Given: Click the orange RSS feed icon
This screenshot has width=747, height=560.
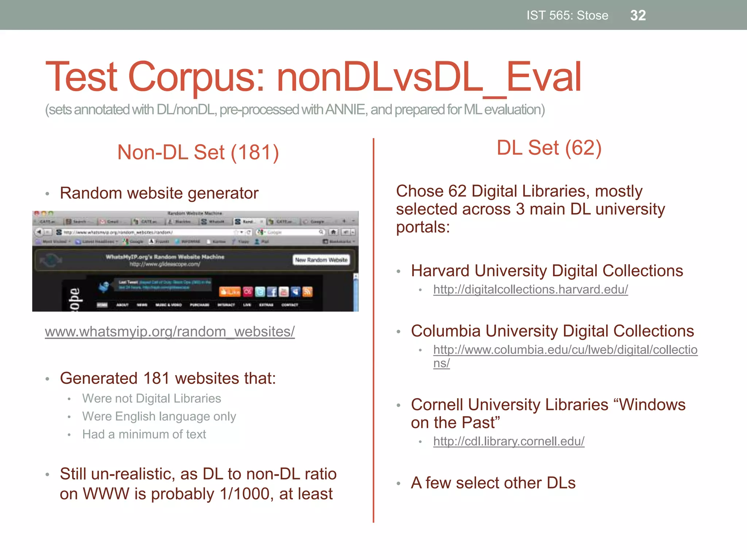Looking at the screenshot, I should 307,292.
